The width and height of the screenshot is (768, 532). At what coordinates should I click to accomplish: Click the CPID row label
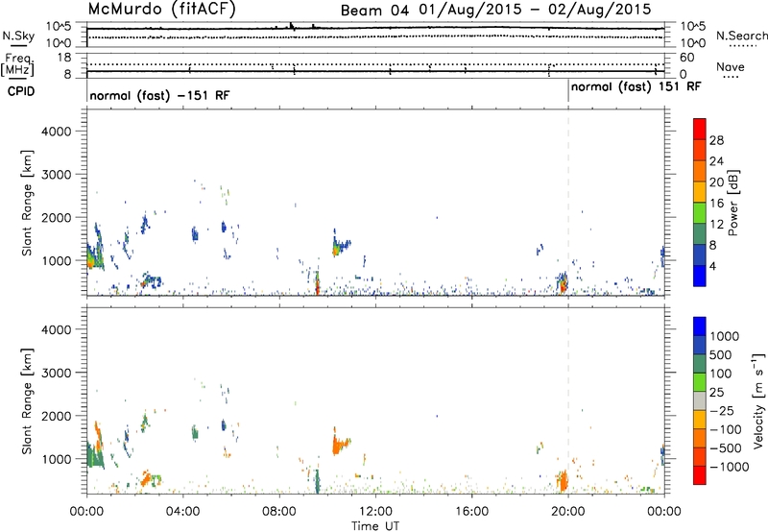(20, 91)
